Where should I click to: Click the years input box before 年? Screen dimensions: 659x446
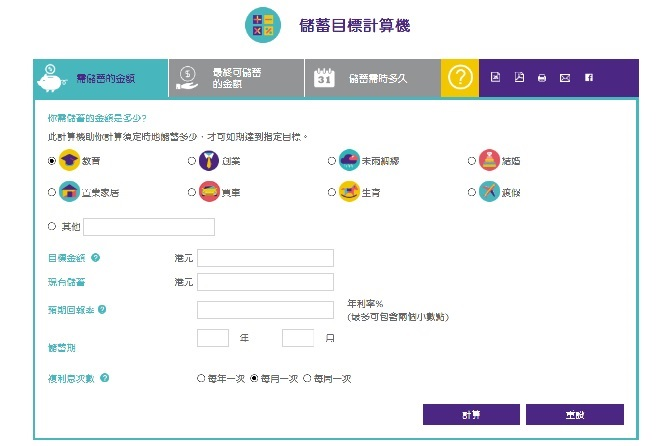213,338
